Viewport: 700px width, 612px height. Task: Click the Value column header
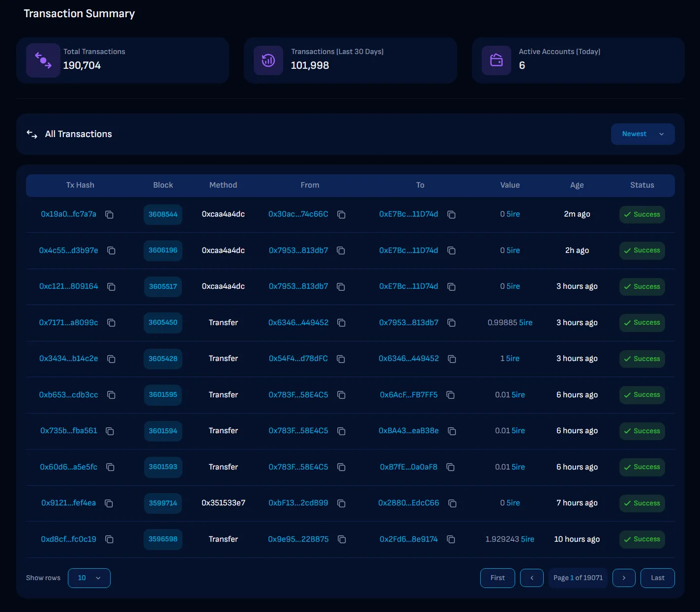[510, 185]
